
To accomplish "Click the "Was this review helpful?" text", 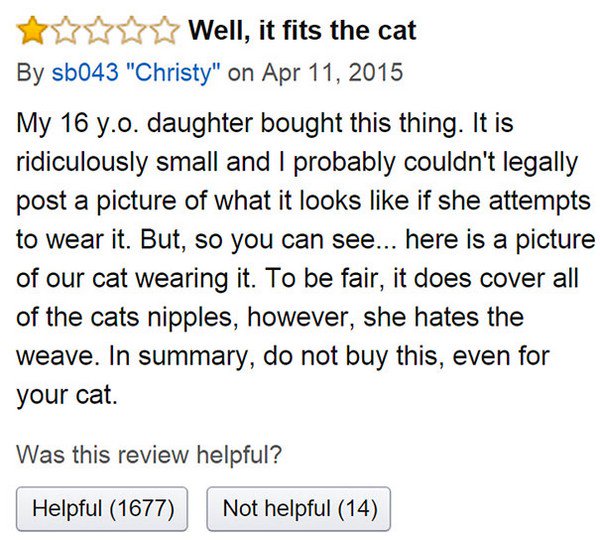I will click(150, 455).
